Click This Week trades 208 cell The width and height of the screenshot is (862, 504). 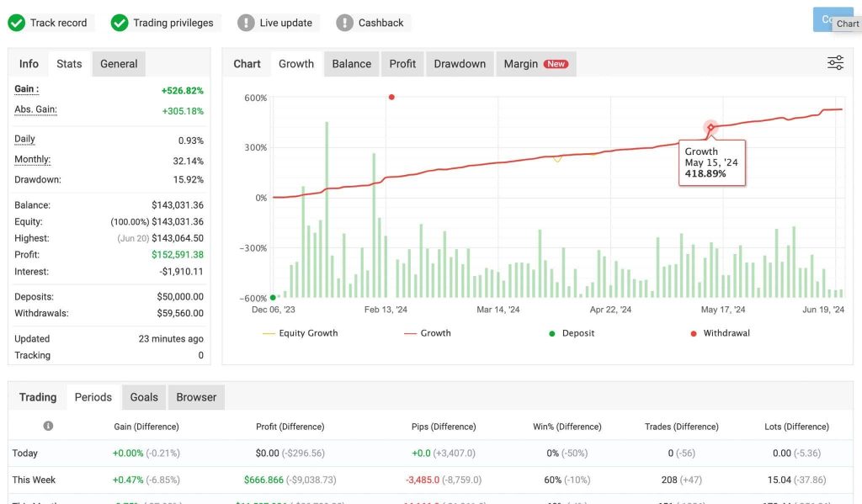coord(682,480)
